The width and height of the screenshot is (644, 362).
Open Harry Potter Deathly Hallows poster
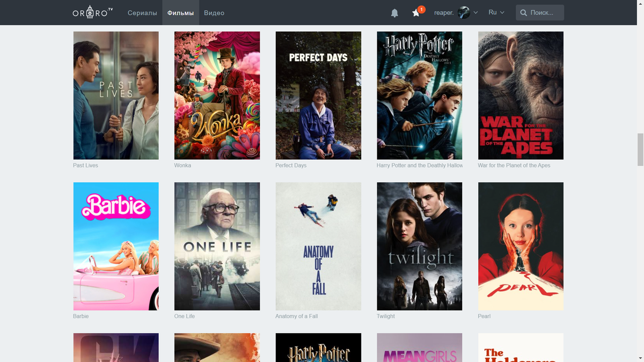(x=420, y=95)
